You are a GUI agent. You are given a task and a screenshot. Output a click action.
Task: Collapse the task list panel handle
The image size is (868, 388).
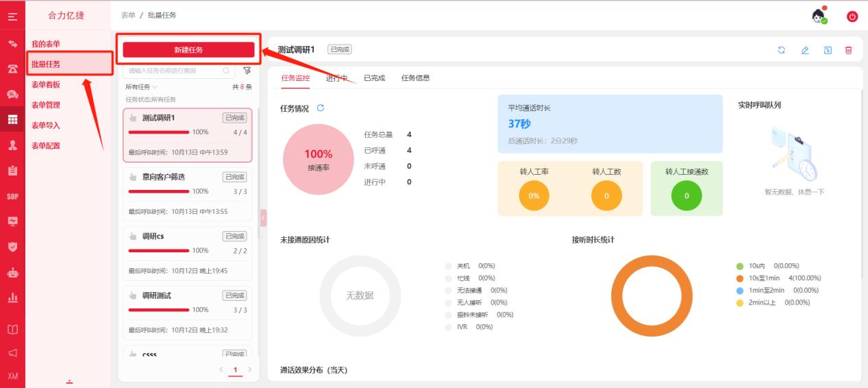(x=263, y=218)
